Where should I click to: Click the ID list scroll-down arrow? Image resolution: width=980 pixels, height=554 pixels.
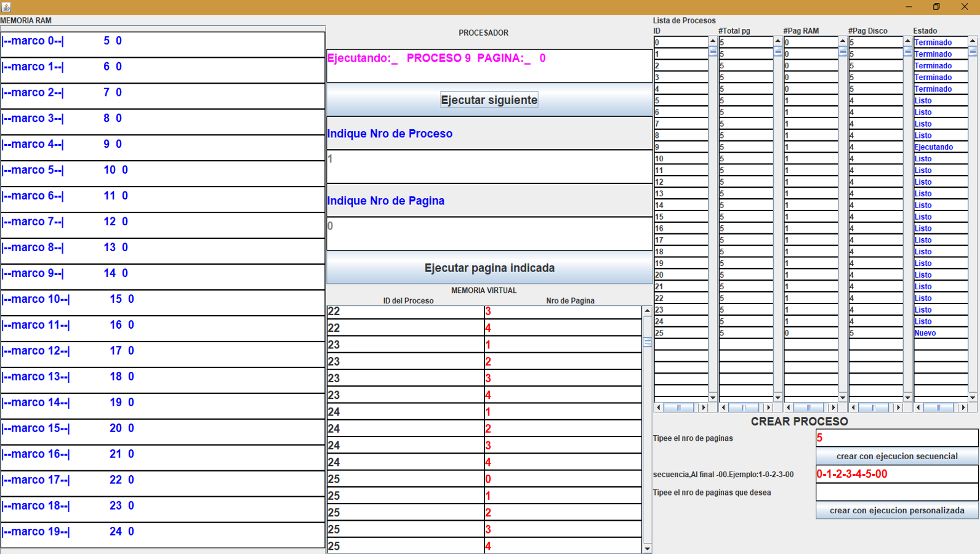coord(713,398)
